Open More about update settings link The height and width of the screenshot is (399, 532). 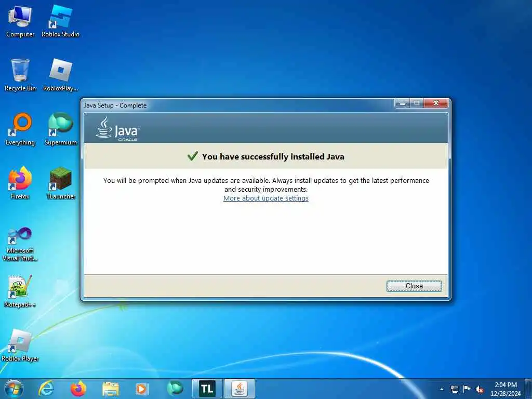click(265, 198)
